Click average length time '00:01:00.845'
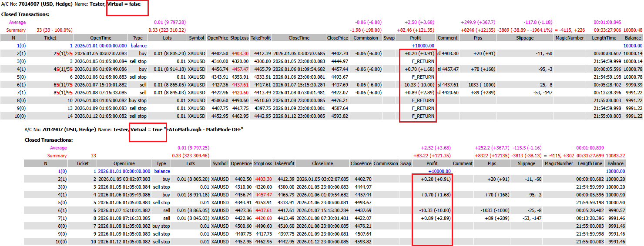Screen dimensions: 644x246 607,22
